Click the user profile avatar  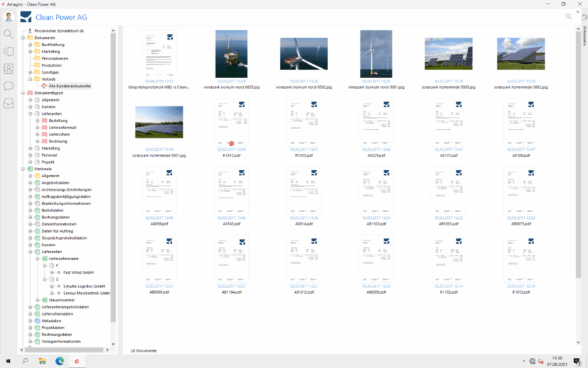point(9,17)
